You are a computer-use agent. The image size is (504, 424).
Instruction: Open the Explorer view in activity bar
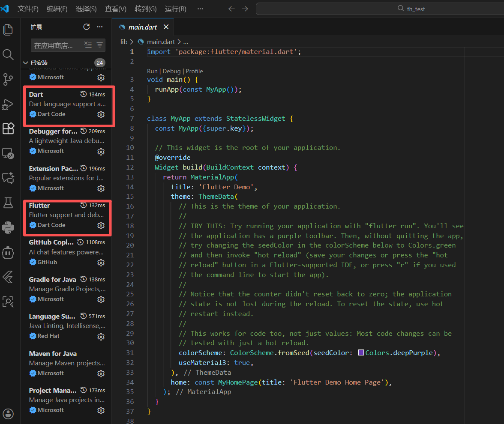[8, 30]
